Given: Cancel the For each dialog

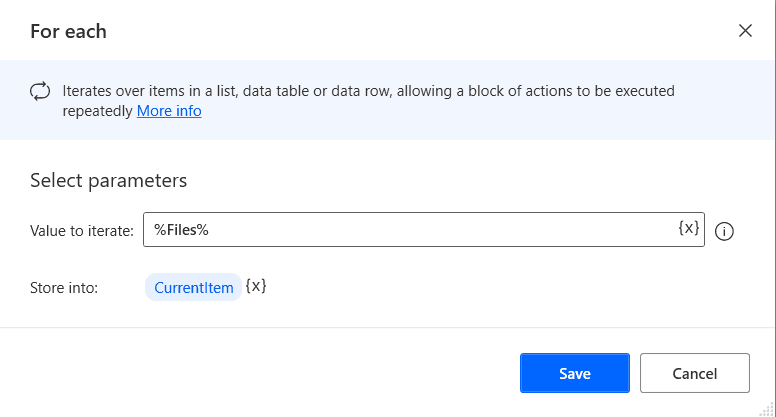Looking at the screenshot, I should [x=694, y=373].
